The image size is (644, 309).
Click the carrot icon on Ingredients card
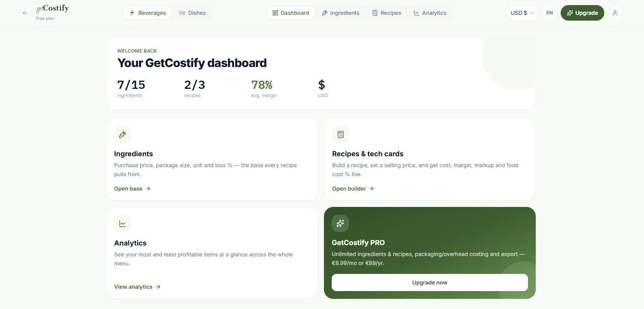(x=123, y=134)
